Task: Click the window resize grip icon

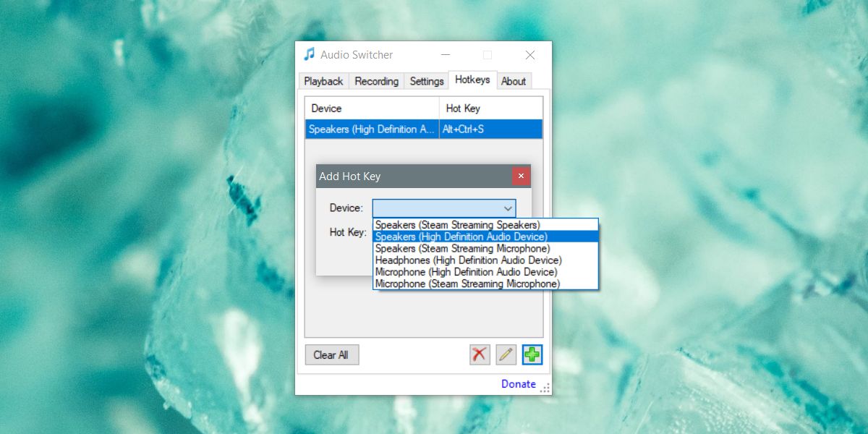Action: (545, 388)
